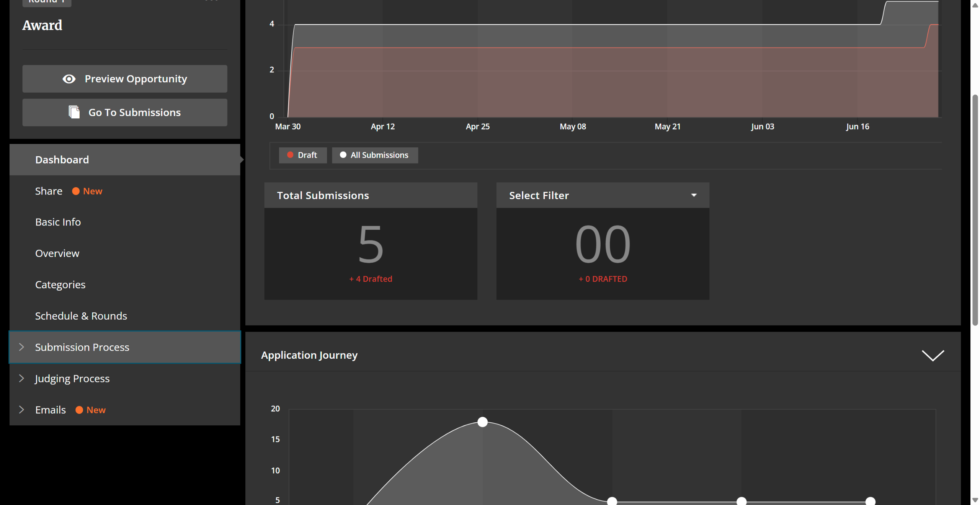Go to Schedule & Rounds
Image resolution: width=980 pixels, height=505 pixels.
point(81,316)
